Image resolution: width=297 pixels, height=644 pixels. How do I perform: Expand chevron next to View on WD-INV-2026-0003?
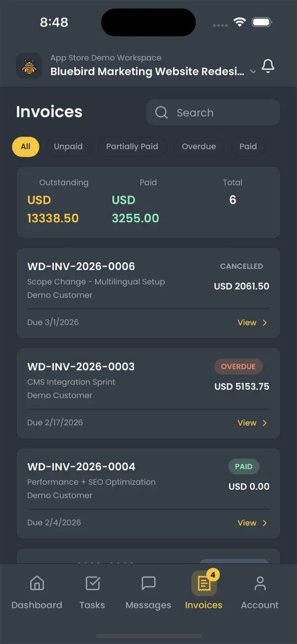(x=264, y=423)
